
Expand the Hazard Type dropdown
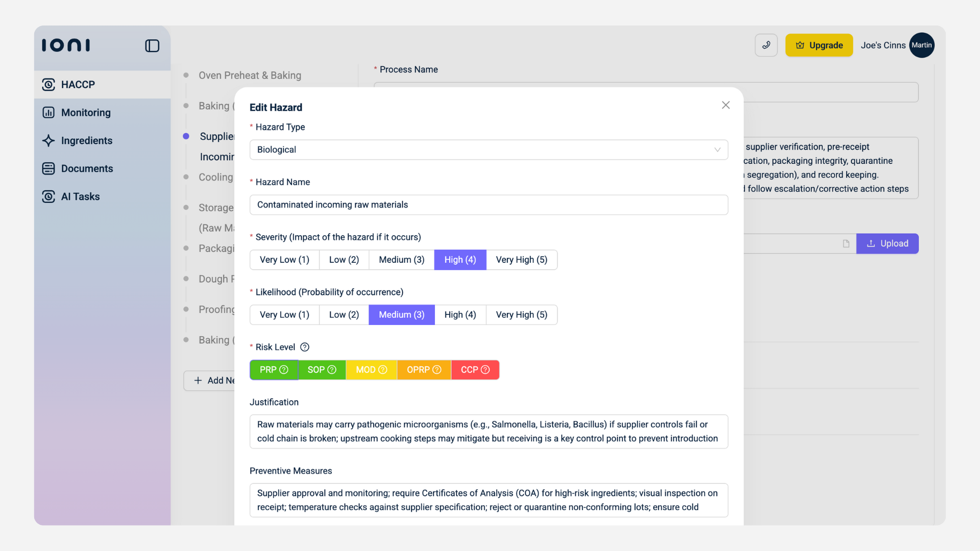[x=488, y=150]
